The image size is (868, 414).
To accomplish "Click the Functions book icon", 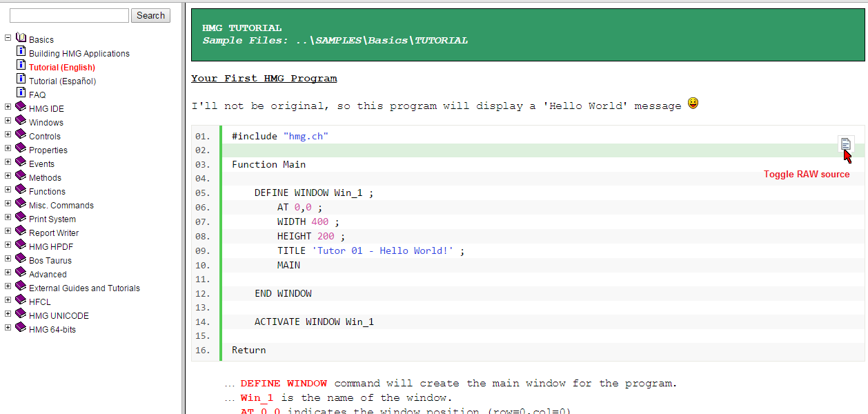I will coord(21,190).
